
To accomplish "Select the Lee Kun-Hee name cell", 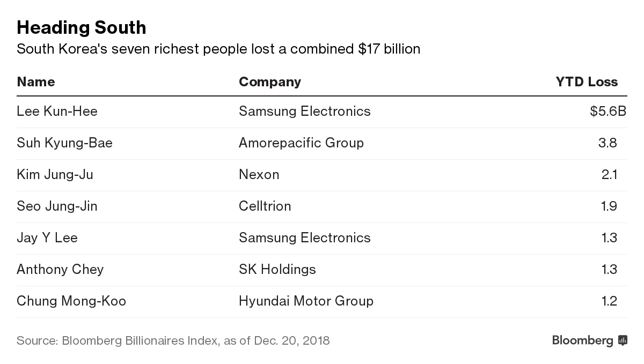I will (x=57, y=111).
